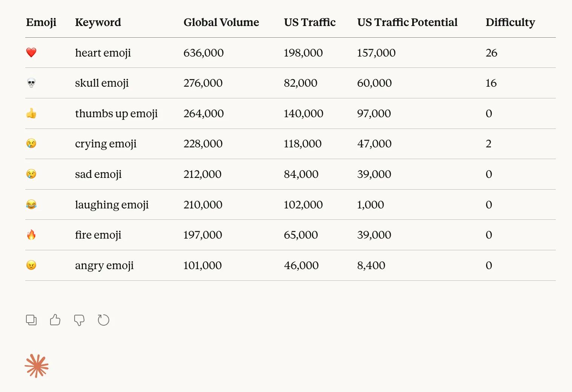572x392 pixels.
Task: Click the Global Volume header
Action: click(x=221, y=22)
